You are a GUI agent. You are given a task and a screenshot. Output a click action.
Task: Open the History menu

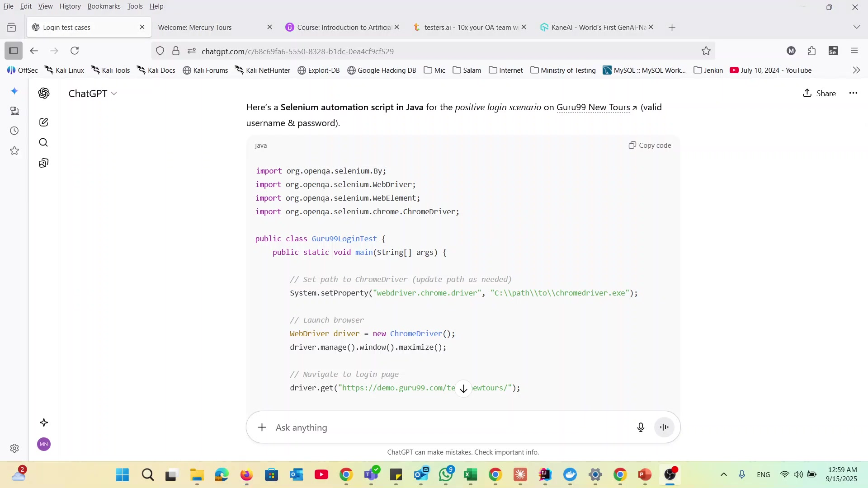pos(70,6)
